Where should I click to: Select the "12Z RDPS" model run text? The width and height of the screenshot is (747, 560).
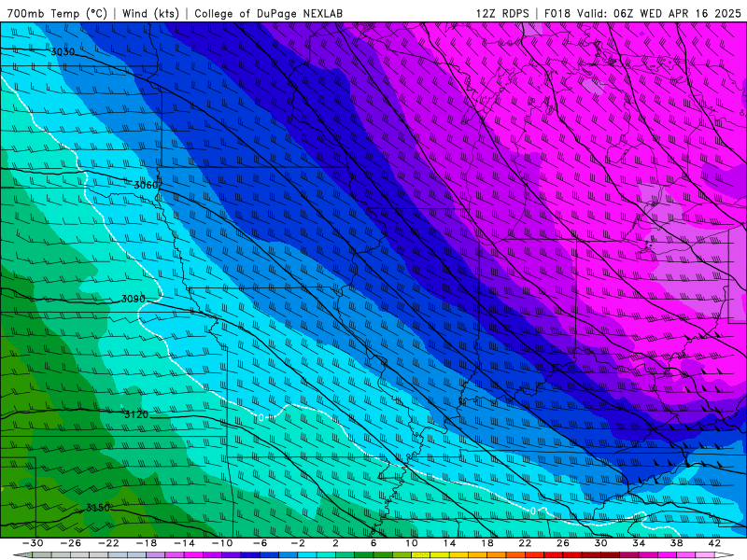pos(502,13)
